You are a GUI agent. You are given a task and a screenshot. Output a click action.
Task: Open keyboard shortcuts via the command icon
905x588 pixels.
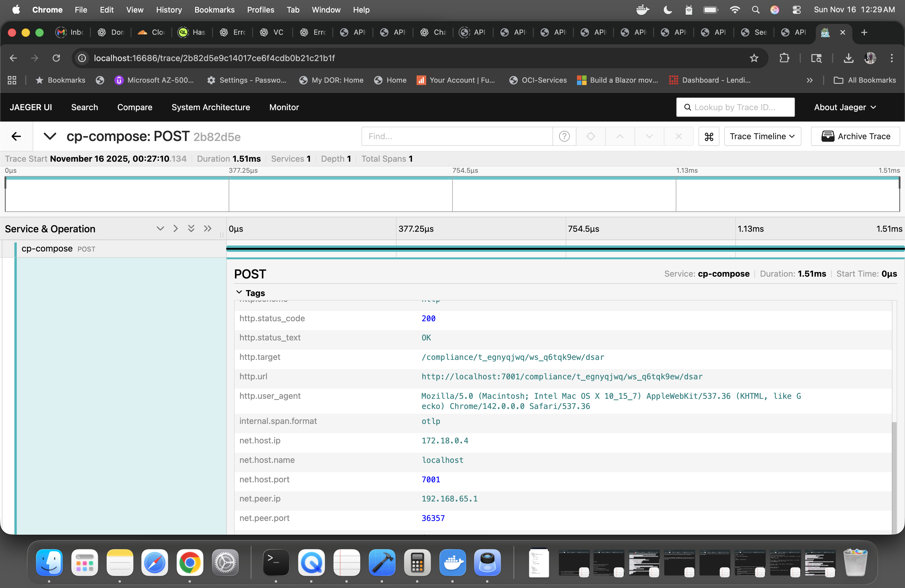click(x=709, y=136)
